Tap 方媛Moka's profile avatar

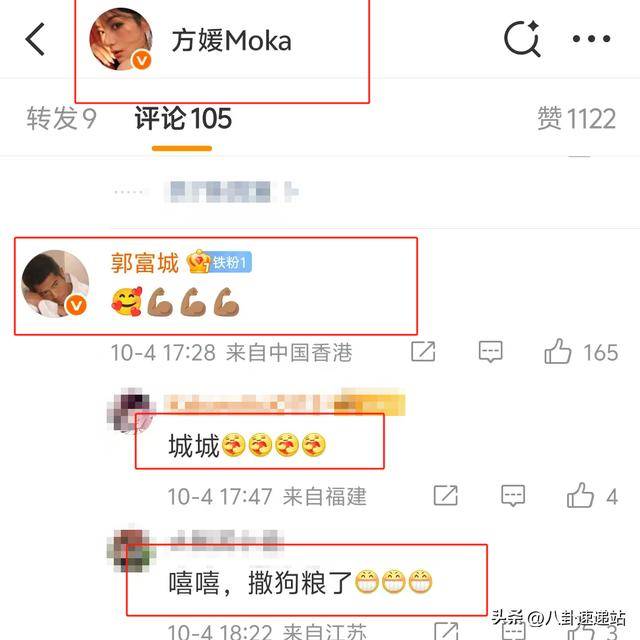(121, 39)
